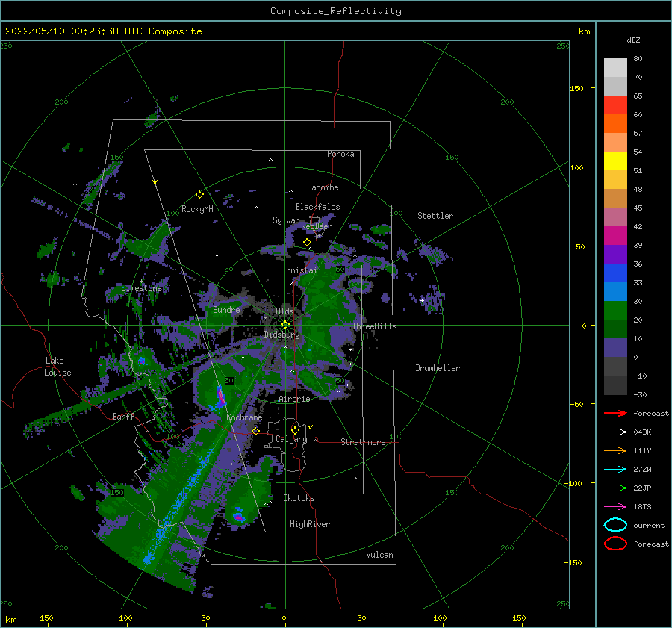The height and width of the screenshot is (628, 672).
Task: Click the Composite_Reflectivity title
Action: 336,11
